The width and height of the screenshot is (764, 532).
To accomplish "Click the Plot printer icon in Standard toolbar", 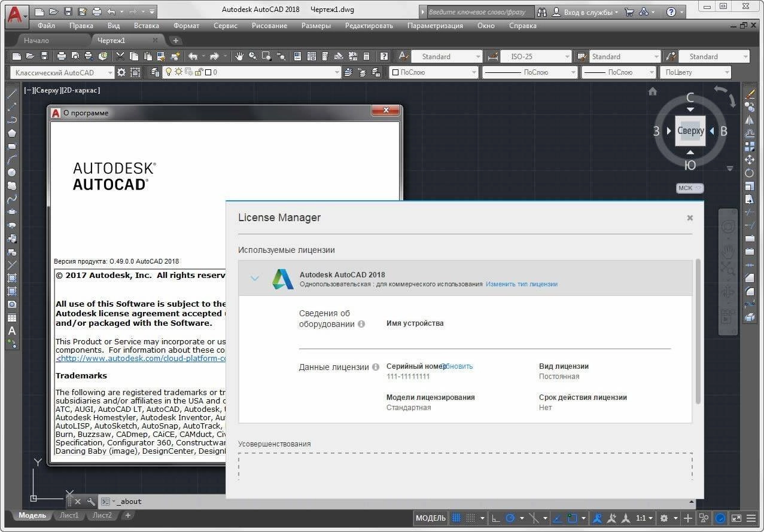I will [61, 56].
